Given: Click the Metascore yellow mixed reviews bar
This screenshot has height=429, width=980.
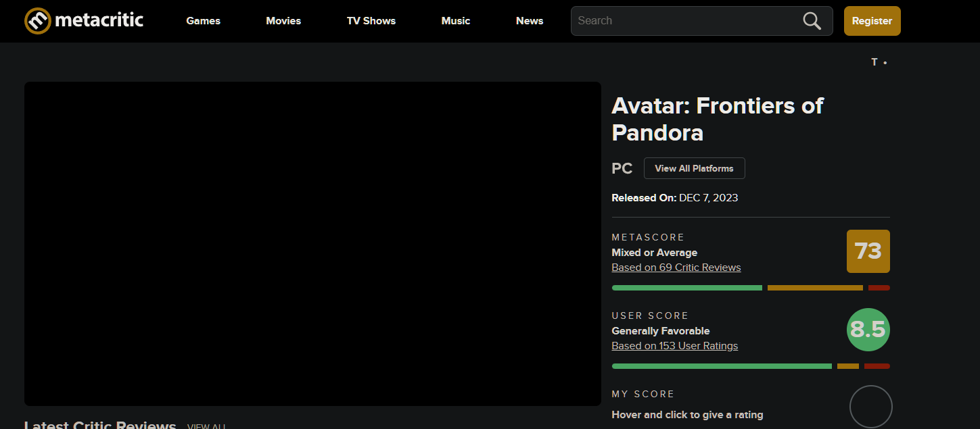Looking at the screenshot, I should pos(815,288).
